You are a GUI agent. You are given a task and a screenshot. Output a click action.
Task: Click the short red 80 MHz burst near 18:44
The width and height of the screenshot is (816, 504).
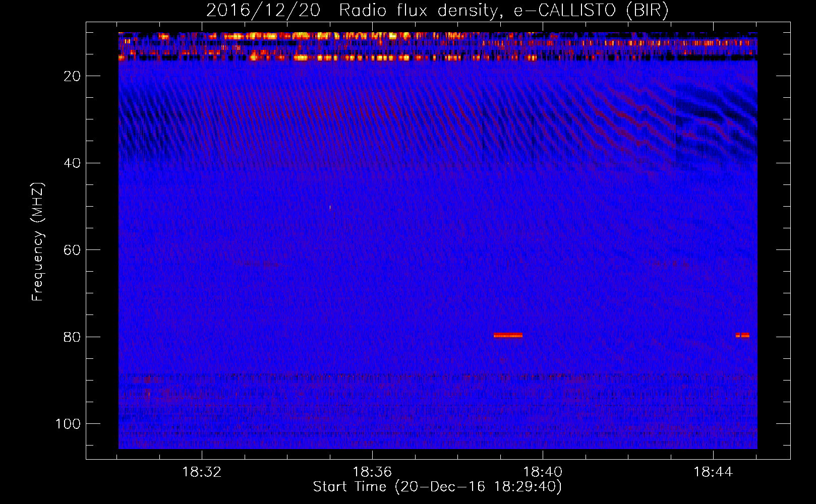pos(742,335)
